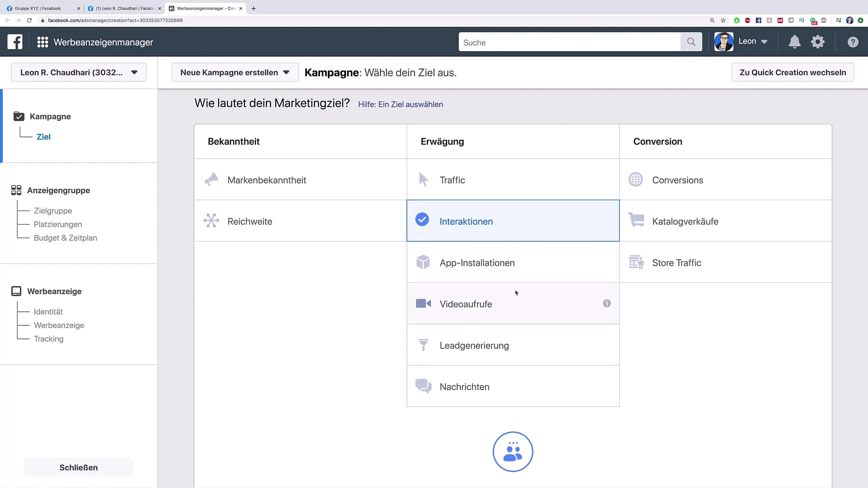The height and width of the screenshot is (488, 868).
Task: Toggle the Anzeigengruppe checkbox in sidebar
Action: click(16, 189)
